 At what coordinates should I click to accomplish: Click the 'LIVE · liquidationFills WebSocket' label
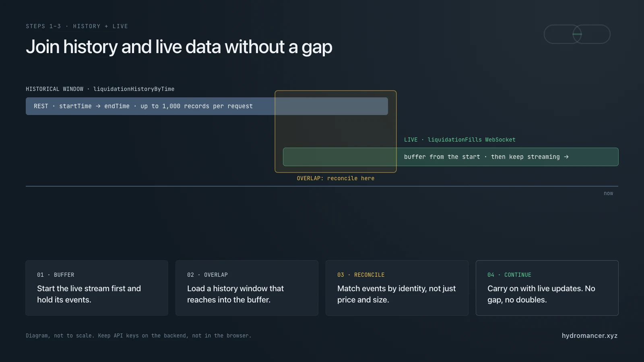click(x=460, y=140)
